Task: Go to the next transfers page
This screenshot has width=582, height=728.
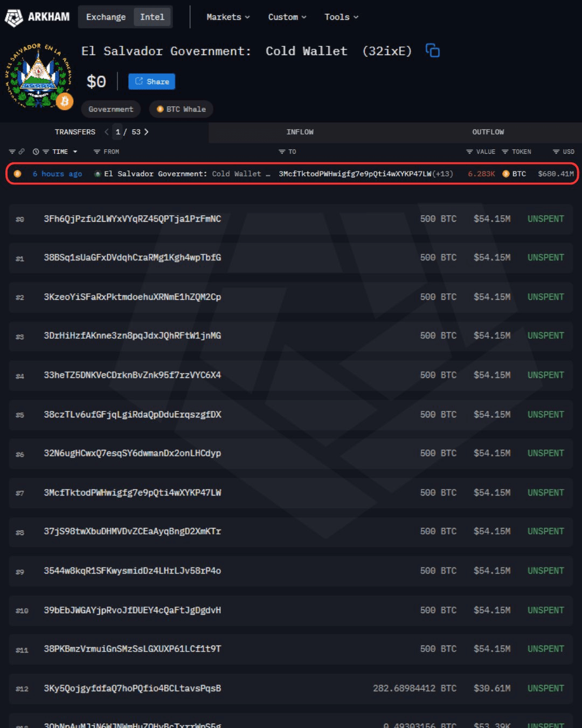Action: 146,132
